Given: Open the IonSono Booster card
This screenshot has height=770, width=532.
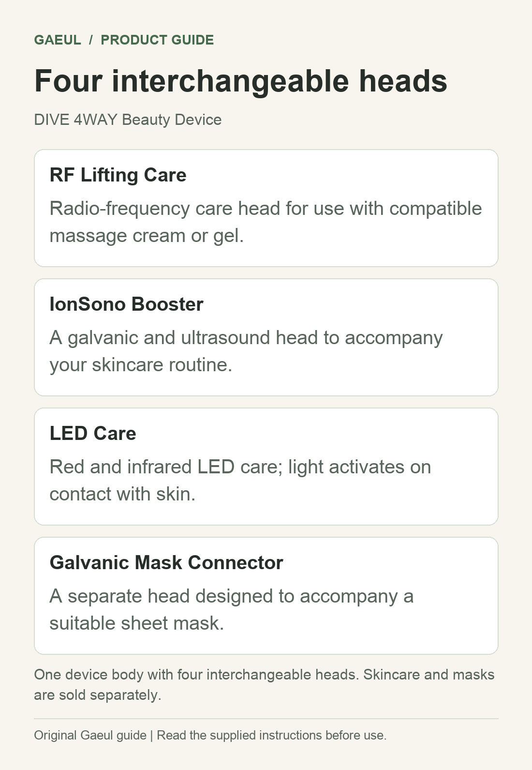Looking at the screenshot, I should [266, 337].
